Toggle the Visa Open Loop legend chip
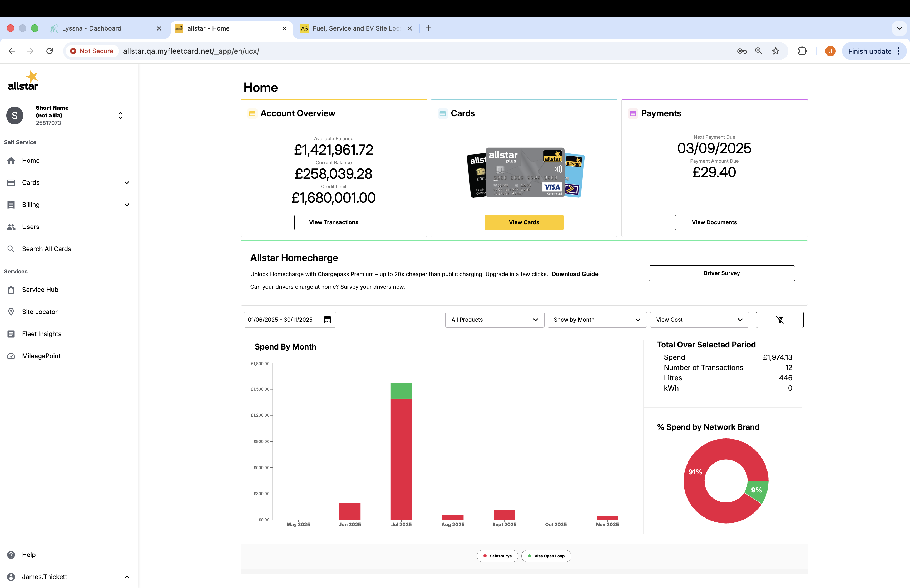The width and height of the screenshot is (910, 588). pyautogui.click(x=546, y=556)
